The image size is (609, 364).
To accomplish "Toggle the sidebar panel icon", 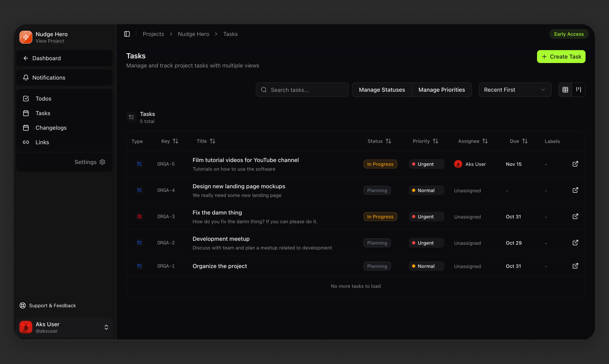I will click(127, 34).
